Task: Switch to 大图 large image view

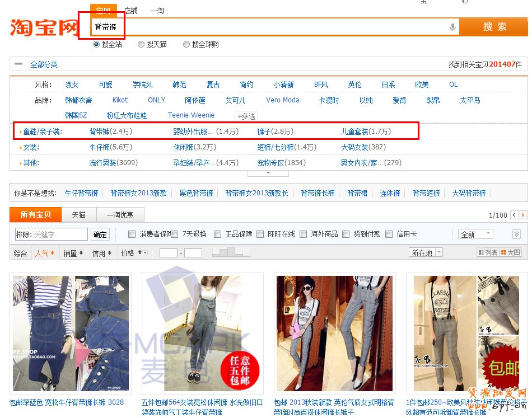Action: click(x=511, y=253)
